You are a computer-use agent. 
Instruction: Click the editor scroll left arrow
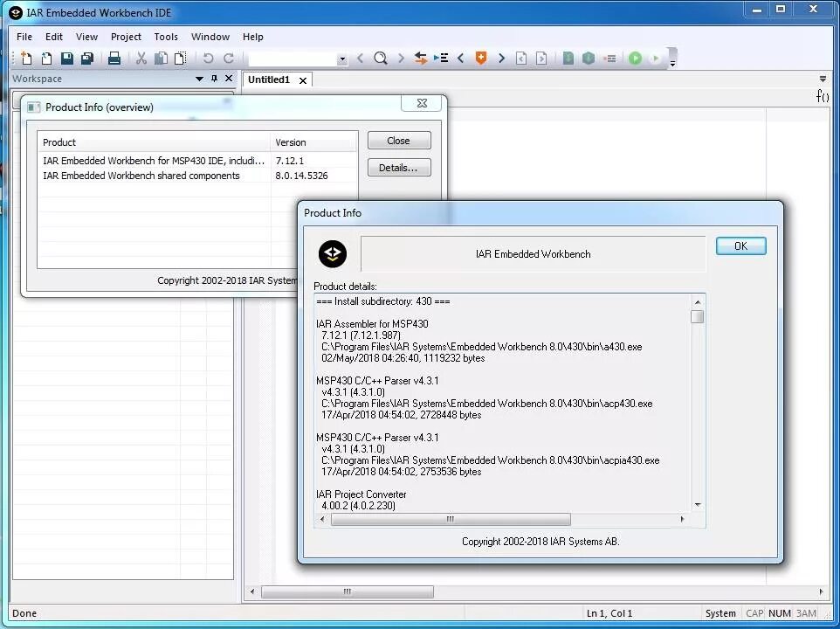click(x=252, y=591)
